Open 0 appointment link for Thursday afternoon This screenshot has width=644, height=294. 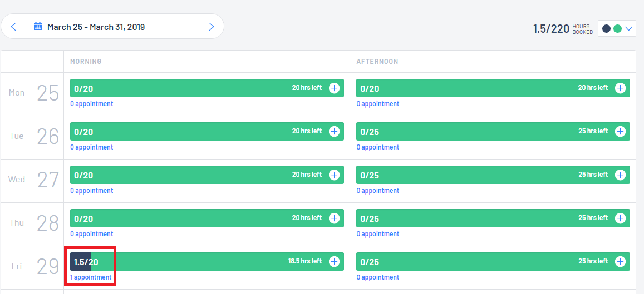[378, 234]
